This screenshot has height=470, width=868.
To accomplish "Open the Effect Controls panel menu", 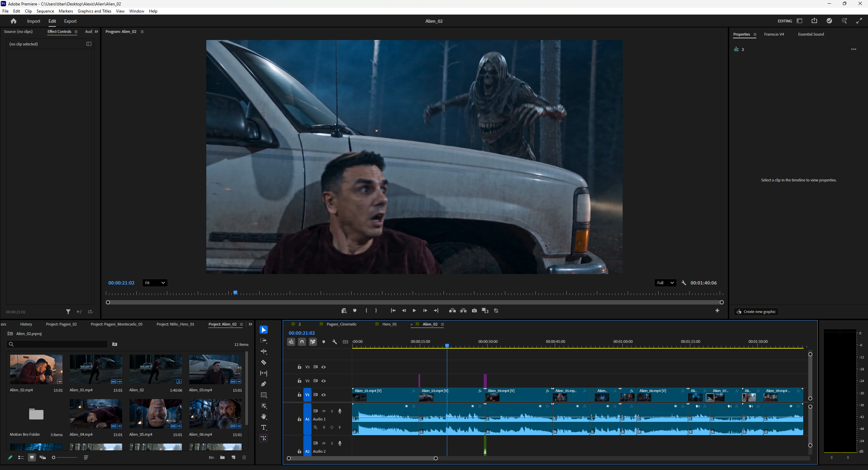I will [76, 32].
